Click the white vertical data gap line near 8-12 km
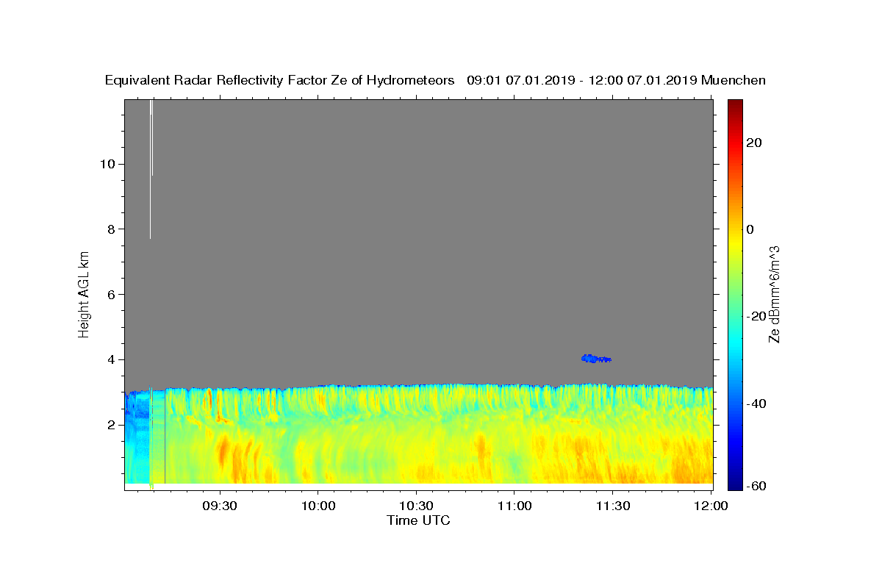Viewport: 882px width, 588px height. [x=151, y=169]
